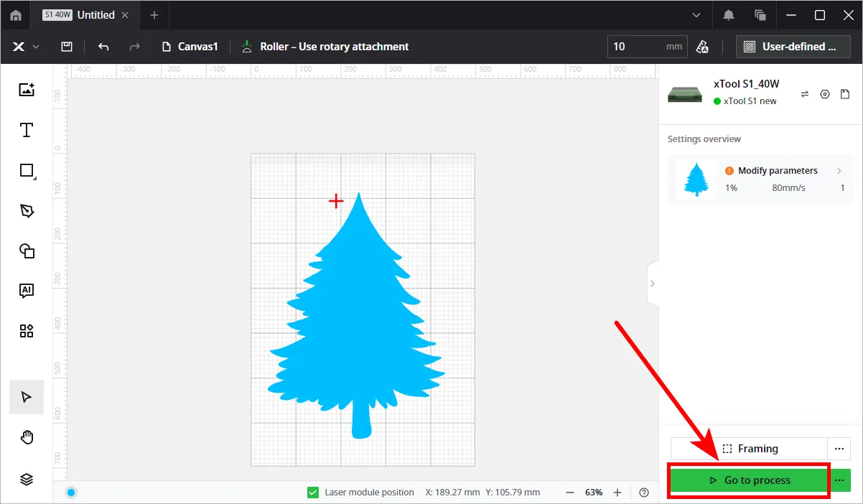This screenshot has height=504, width=863.
Task: Click the Go to process button
Action: click(x=750, y=480)
